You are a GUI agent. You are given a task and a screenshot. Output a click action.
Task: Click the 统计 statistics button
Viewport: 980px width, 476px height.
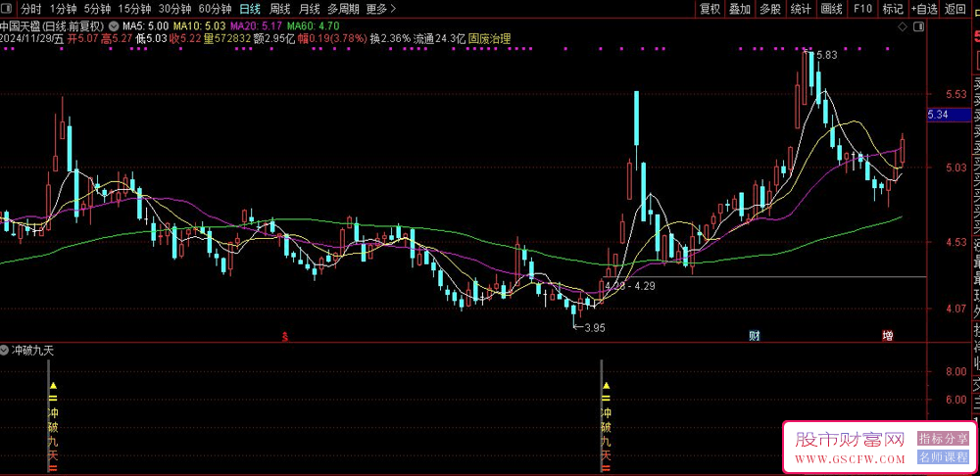801,9
